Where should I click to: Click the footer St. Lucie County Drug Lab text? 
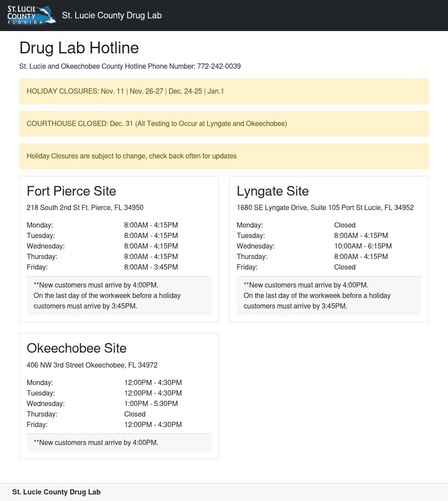click(56, 492)
